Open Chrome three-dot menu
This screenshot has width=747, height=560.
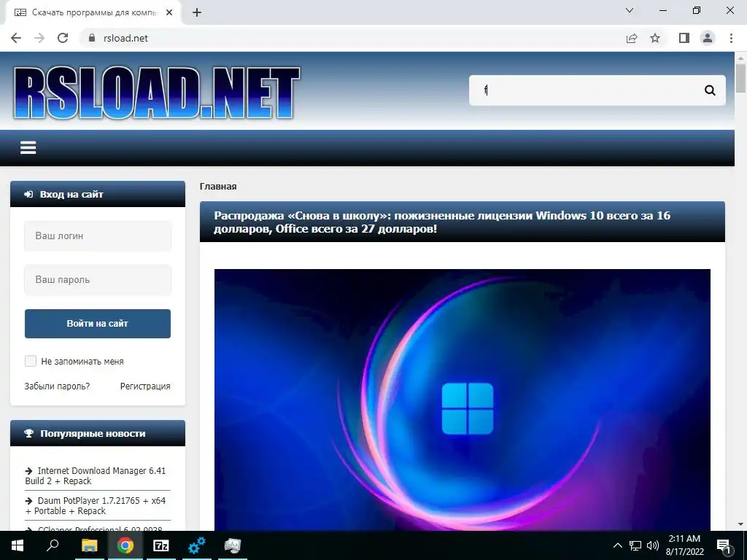pyautogui.click(x=731, y=38)
